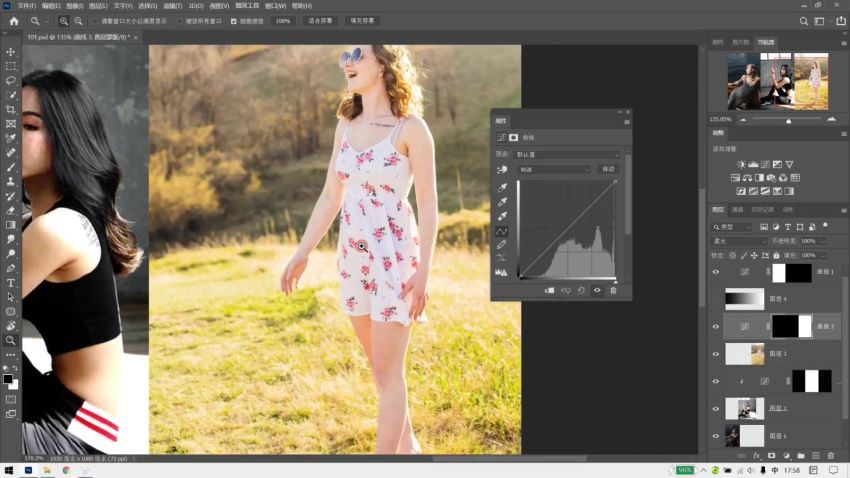Select the Clone Stamp tool
Image resolution: width=850 pixels, height=478 pixels.
tap(10, 182)
